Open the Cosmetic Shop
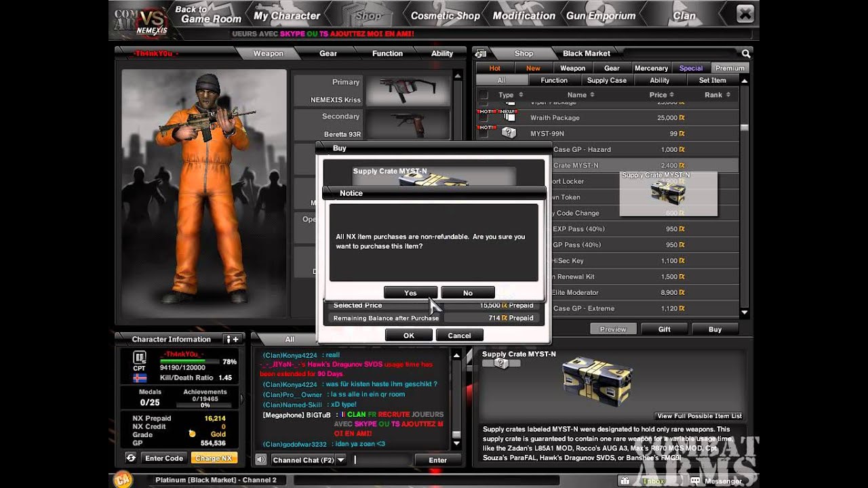Image resolution: width=868 pixels, height=488 pixels. pos(446,16)
